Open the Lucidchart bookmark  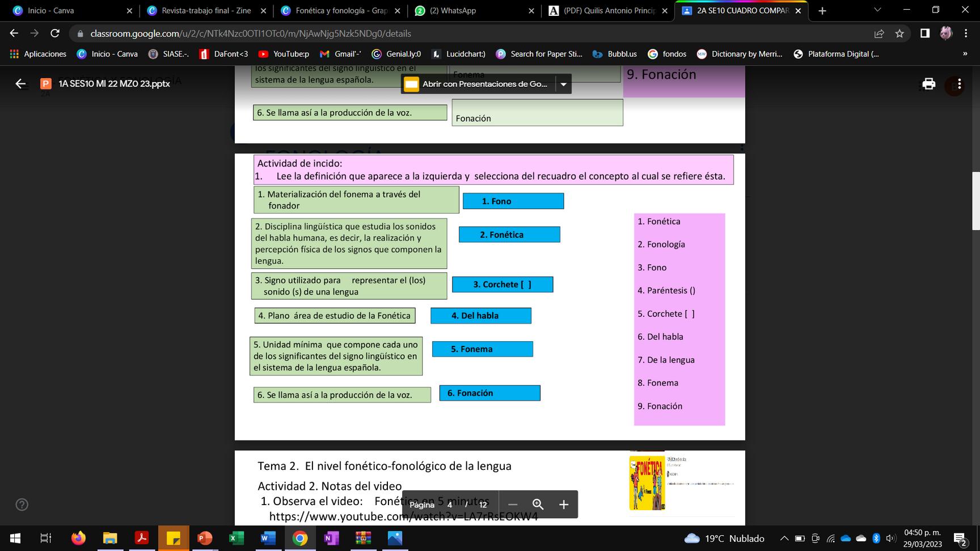click(x=458, y=54)
